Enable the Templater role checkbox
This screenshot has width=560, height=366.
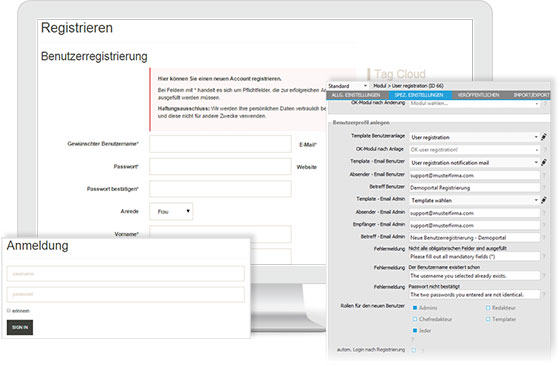[x=488, y=319]
